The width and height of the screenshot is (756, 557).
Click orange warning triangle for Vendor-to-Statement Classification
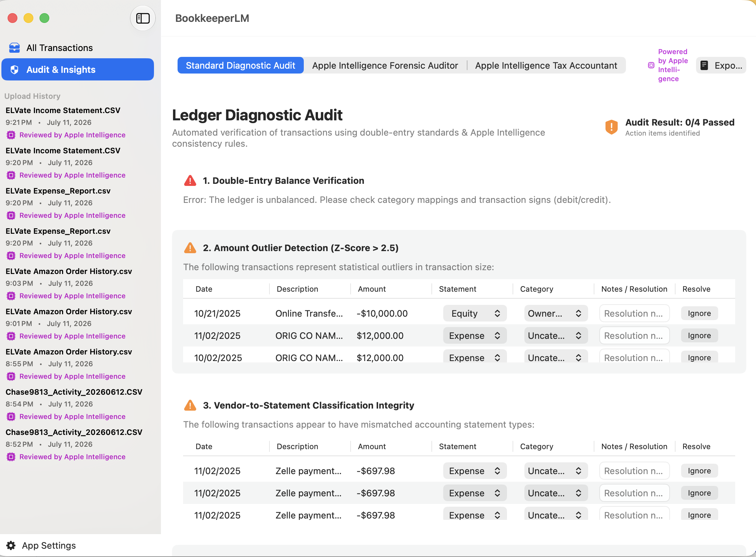click(x=190, y=405)
